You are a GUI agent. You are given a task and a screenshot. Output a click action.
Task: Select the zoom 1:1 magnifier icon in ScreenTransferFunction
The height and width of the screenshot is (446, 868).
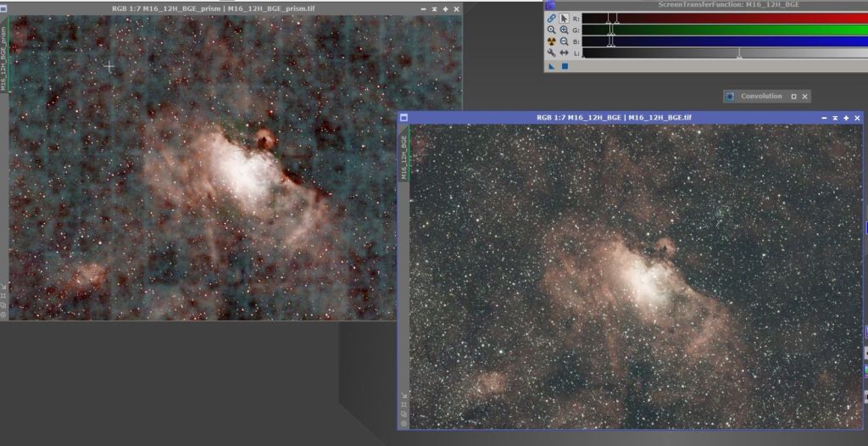tap(551, 30)
